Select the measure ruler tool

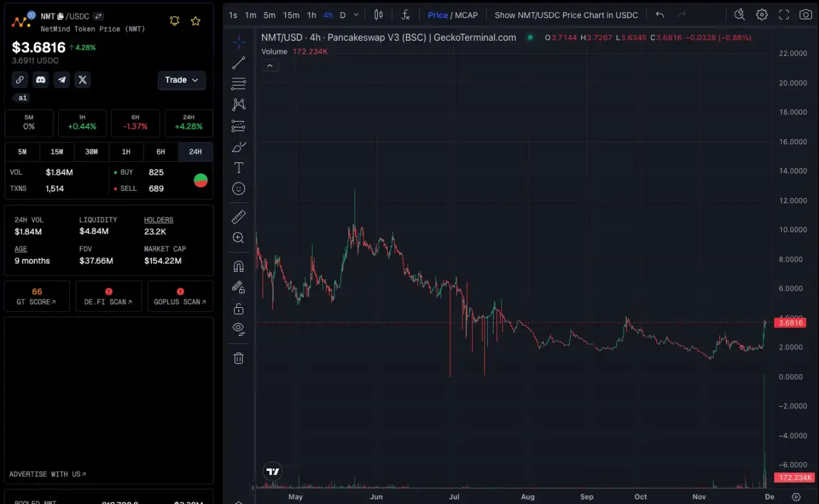[x=239, y=217]
